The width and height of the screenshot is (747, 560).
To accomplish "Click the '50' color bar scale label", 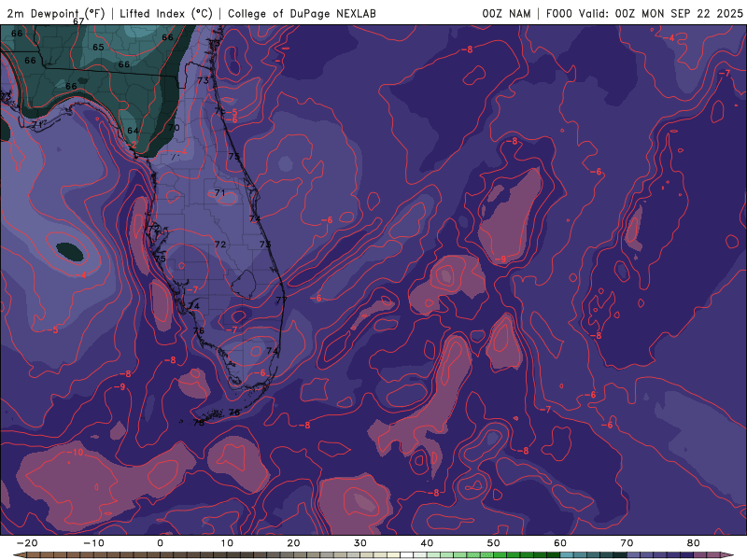I will coord(494,543).
